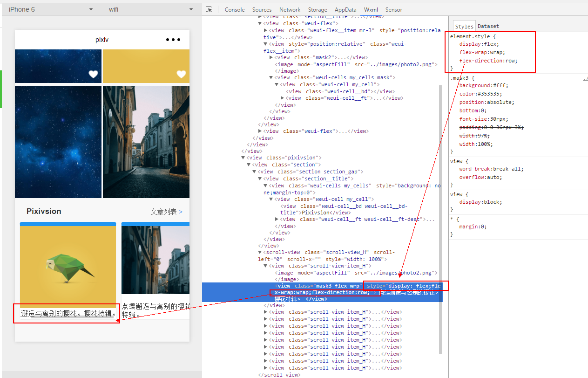Tap the three-dots menu in pixiv header
This screenshot has height=378, width=588.
173,40
